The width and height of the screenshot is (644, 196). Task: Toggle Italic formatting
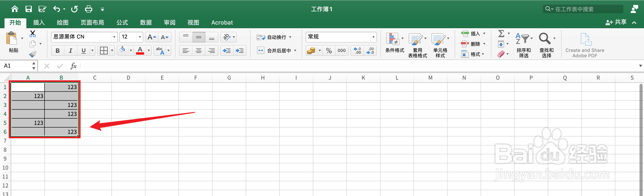(70, 51)
